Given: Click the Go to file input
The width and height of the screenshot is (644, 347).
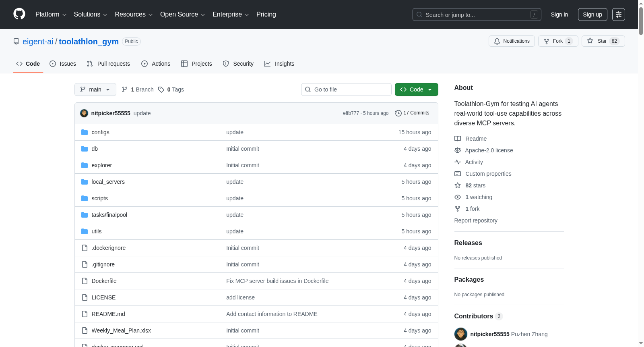Looking at the screenshot, I should (x=346, y=89).
